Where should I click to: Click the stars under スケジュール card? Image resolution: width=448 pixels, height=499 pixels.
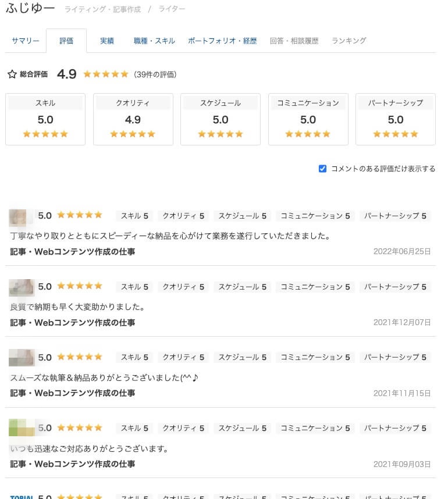(x=221, y=134)
